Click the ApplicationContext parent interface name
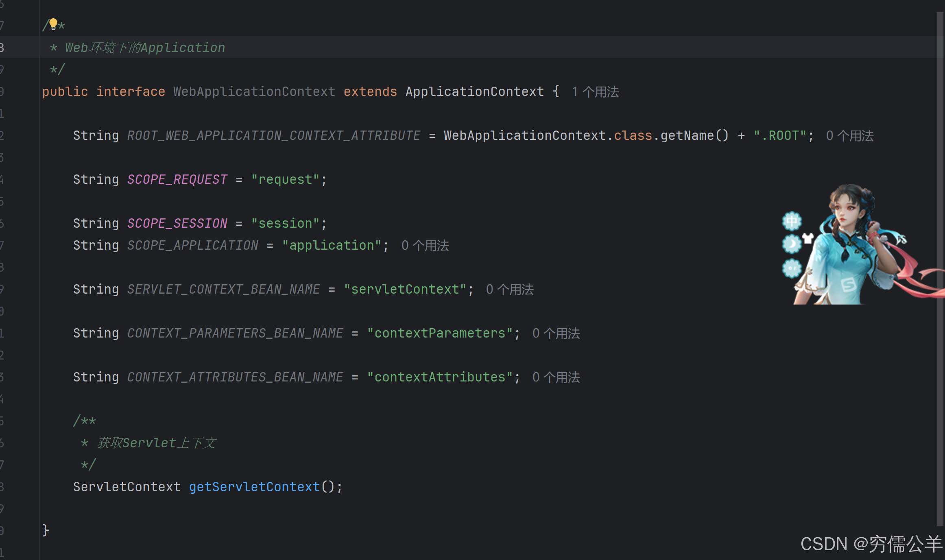This screenshot has height=560, width=945. click(474, 92)
